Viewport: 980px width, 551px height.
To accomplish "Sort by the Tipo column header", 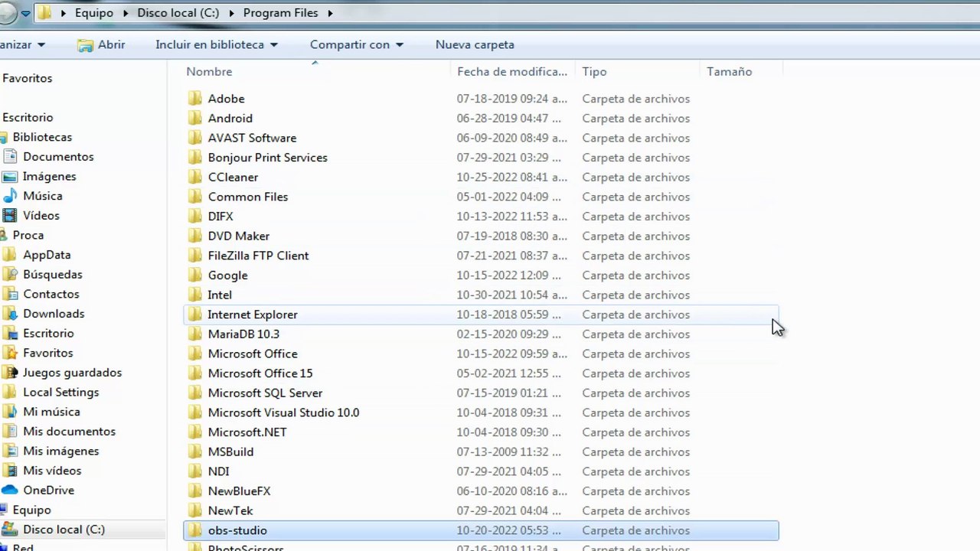I will (x=594, y=71).
